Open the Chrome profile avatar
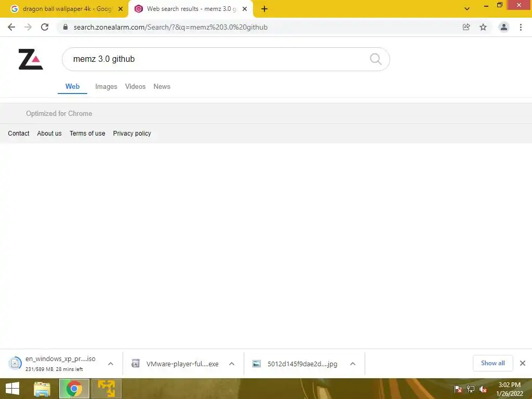532x399 pixels. (x=504, y=27)
